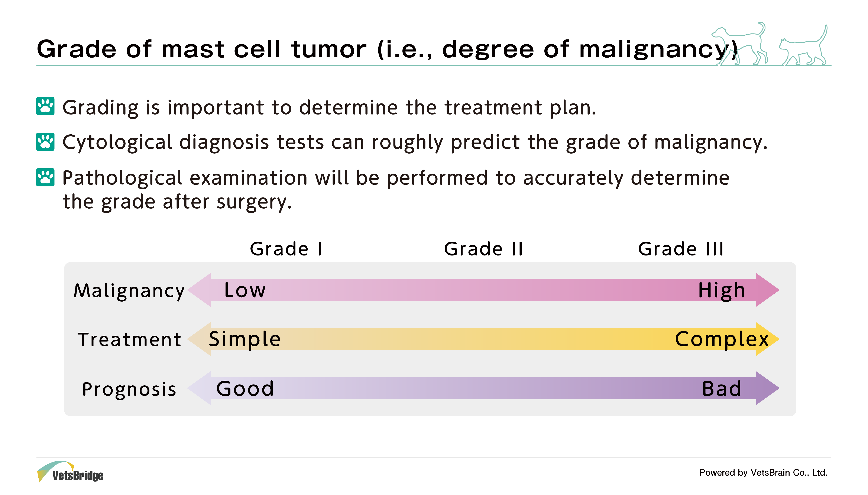Screen dimensions: 868x495
Task: Click Powered by VetsBrain Co., Ltd. text
Action: coord(763,473)
